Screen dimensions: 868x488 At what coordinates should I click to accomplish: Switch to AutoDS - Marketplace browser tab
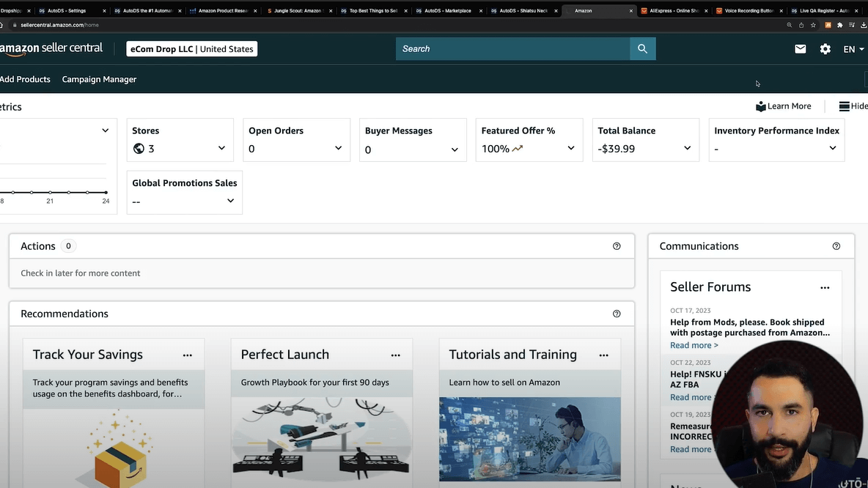point(447,10)
